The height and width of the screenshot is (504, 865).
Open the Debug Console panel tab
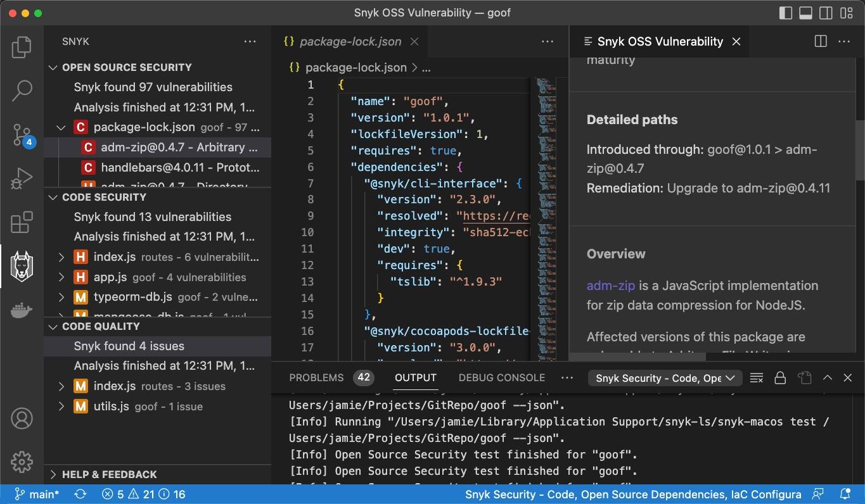point(502,378)
